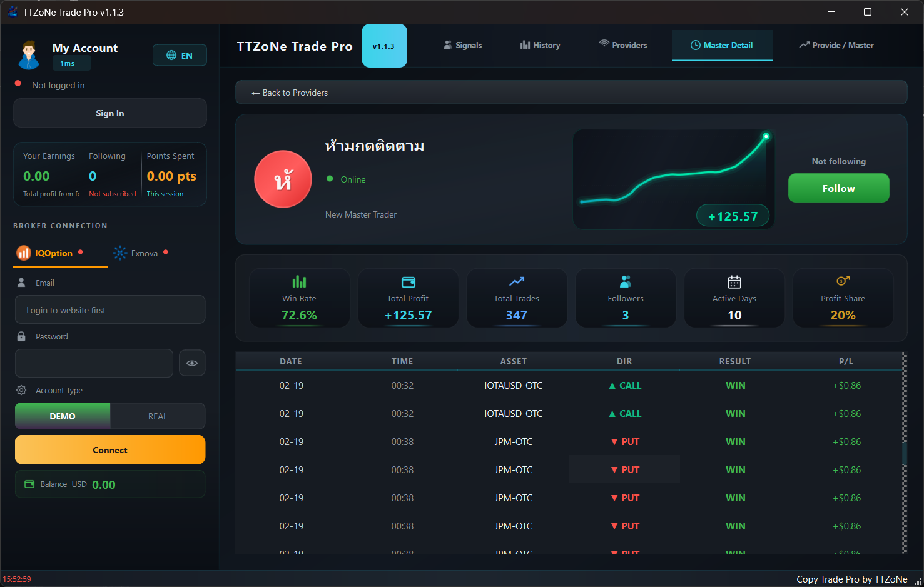This screenshot has width=924, height=587.
Task: Toggle password visibility with the eye icon
Action: pyautogui.click(x=192, y=363)
